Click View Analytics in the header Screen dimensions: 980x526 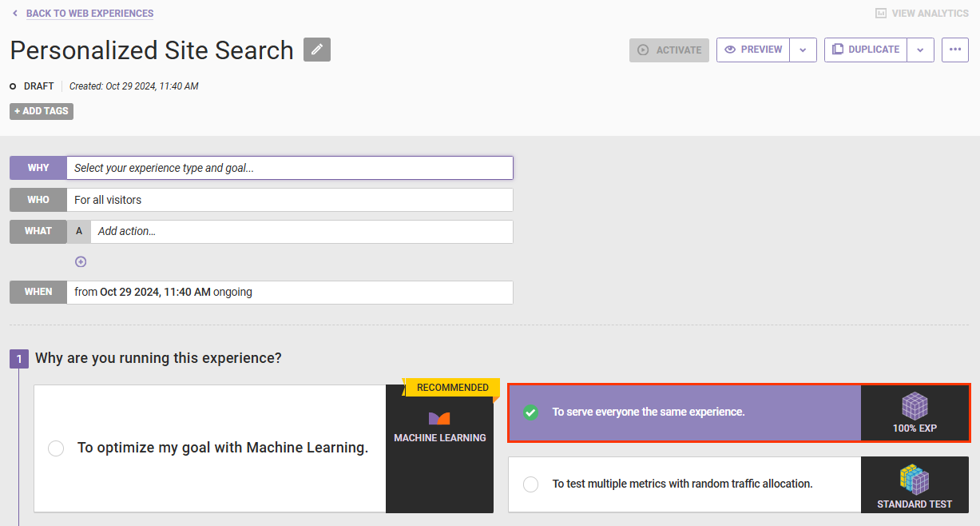click(x=930, y=14)
